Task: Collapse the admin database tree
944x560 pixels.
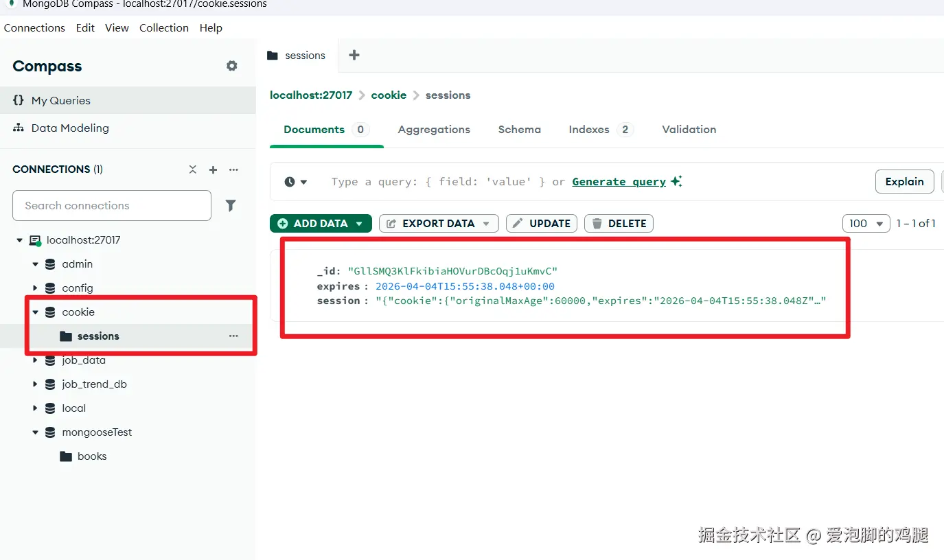Action: pyautogui.click(x=36, y=264)
